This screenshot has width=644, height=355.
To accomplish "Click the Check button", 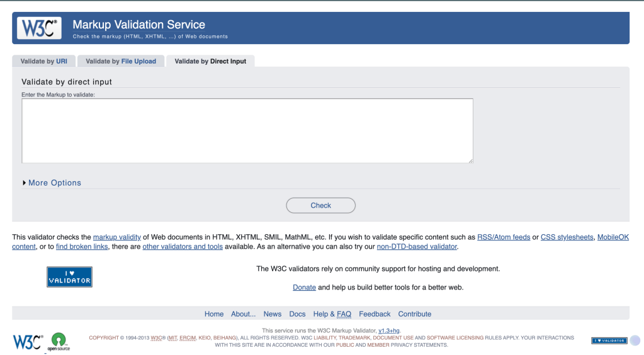I will (x=321, y=205).
